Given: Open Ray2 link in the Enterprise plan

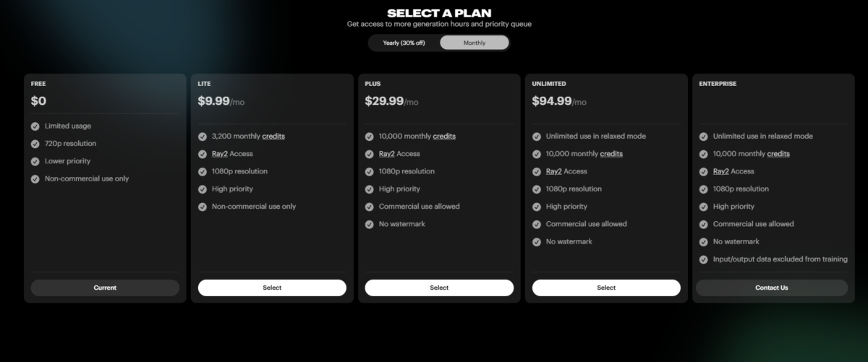Looking at the screenshot, I should pyautogui.click(x=722, y=171).
